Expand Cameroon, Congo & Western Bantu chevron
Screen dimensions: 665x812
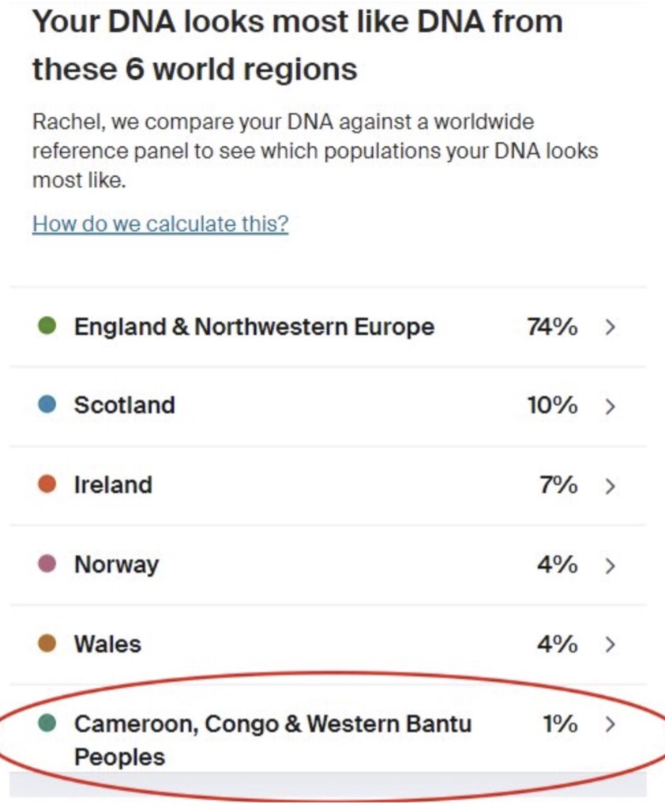610,724
